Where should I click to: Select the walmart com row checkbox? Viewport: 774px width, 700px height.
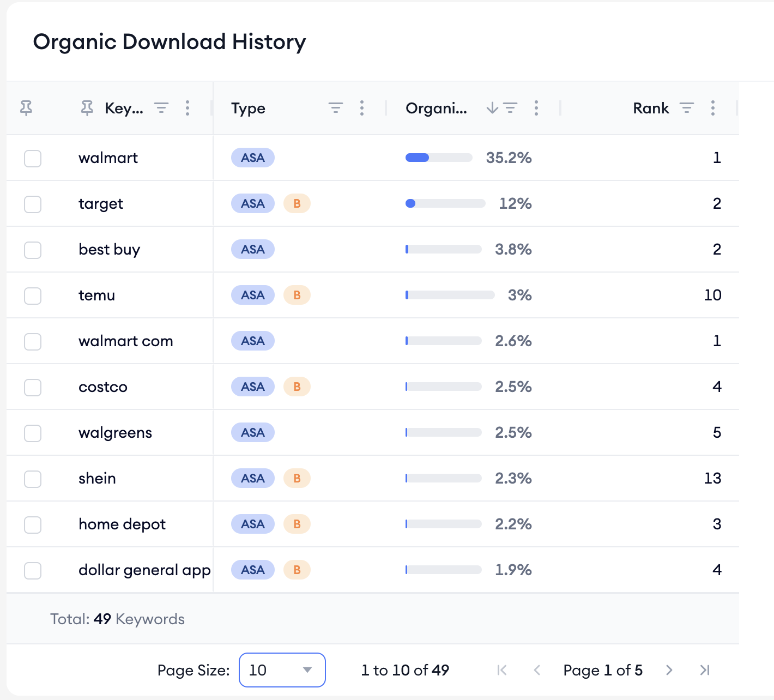click(x=33, y=342)
